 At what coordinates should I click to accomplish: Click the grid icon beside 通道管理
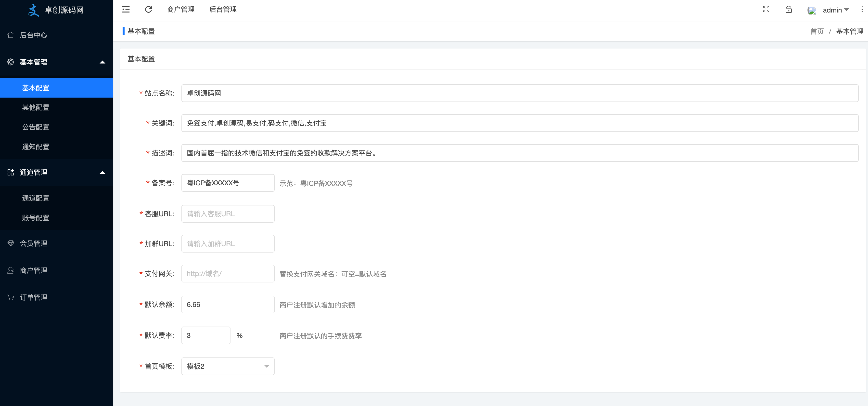(x=11, y=173)
